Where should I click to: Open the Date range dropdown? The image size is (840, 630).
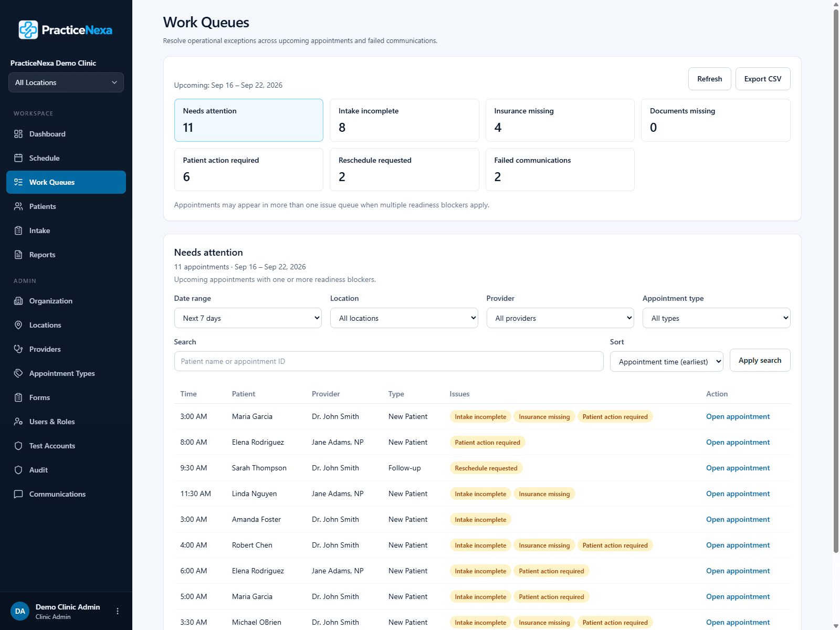click(x=248, y=318)
